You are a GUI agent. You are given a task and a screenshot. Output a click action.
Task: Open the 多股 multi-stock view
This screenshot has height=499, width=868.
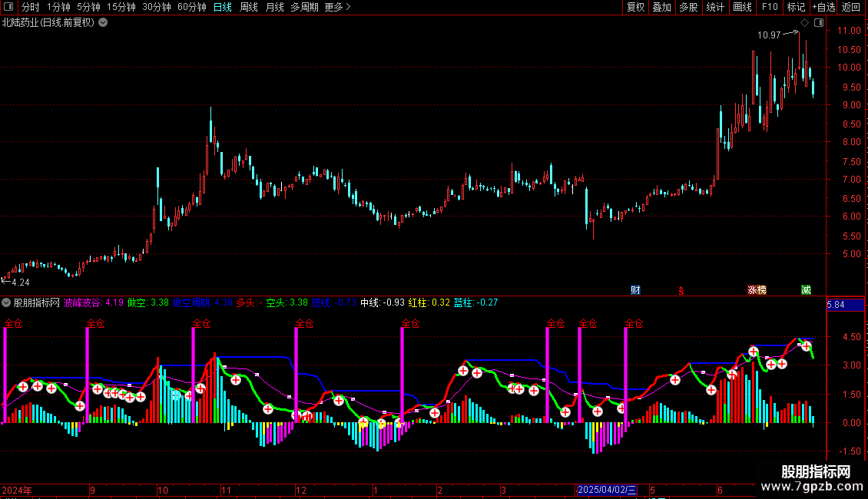(689, 7)
